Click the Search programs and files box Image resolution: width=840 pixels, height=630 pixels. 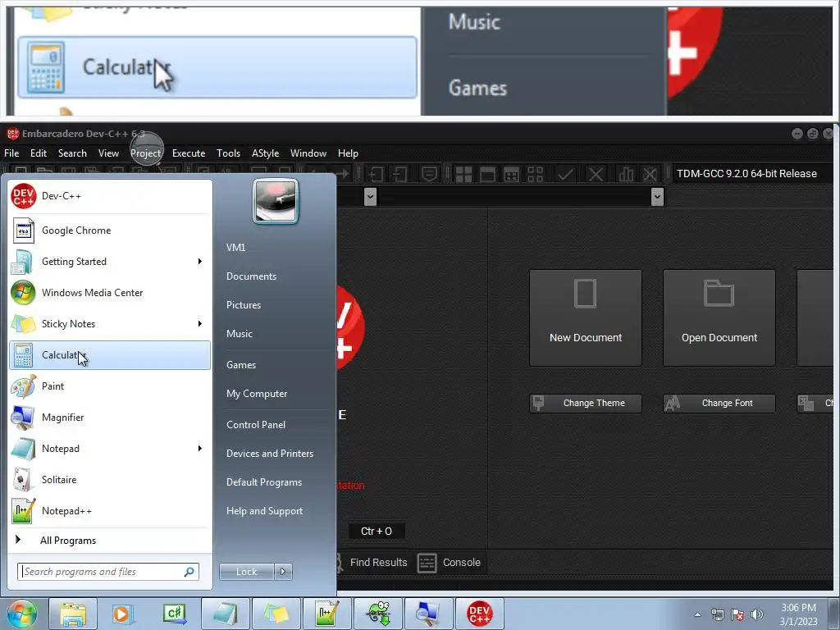coord(108,572)
